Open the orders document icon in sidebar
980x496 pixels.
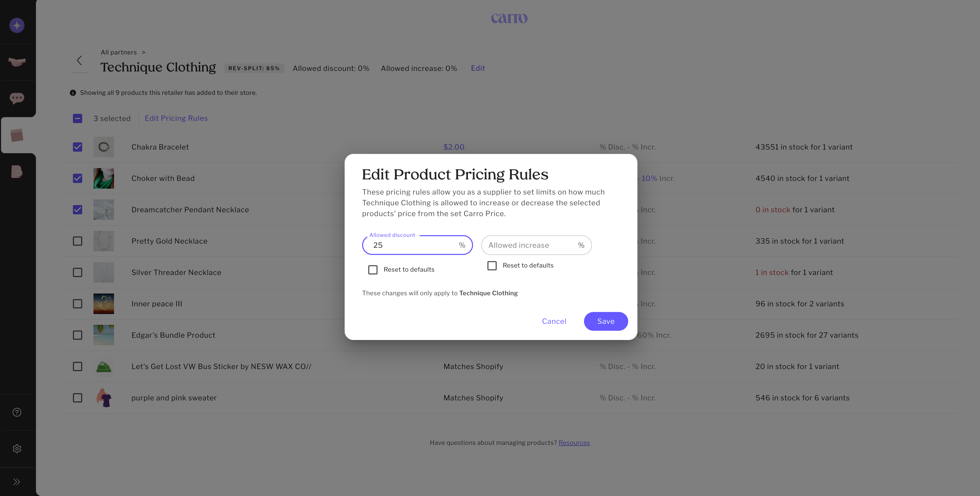tap(17, 172)
